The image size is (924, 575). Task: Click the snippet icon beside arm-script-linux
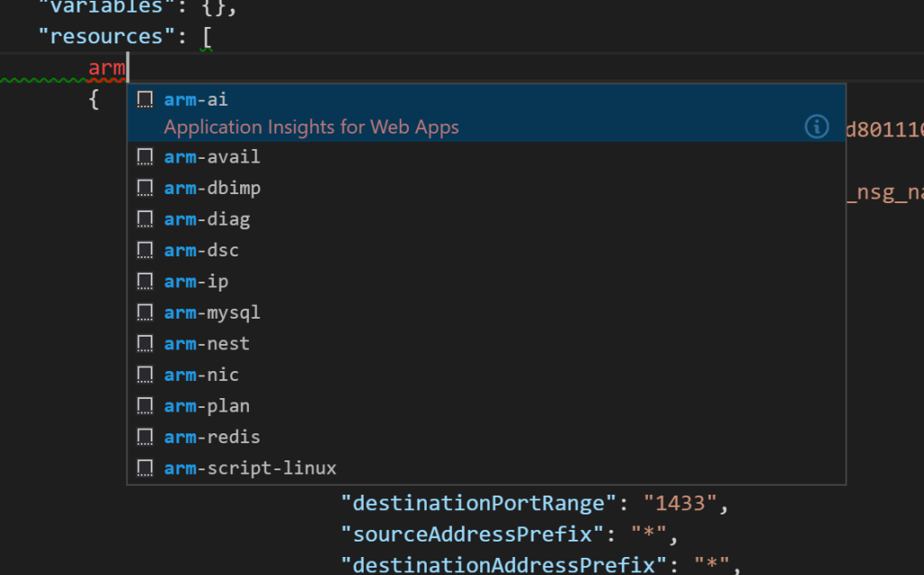tap(144, 468)
